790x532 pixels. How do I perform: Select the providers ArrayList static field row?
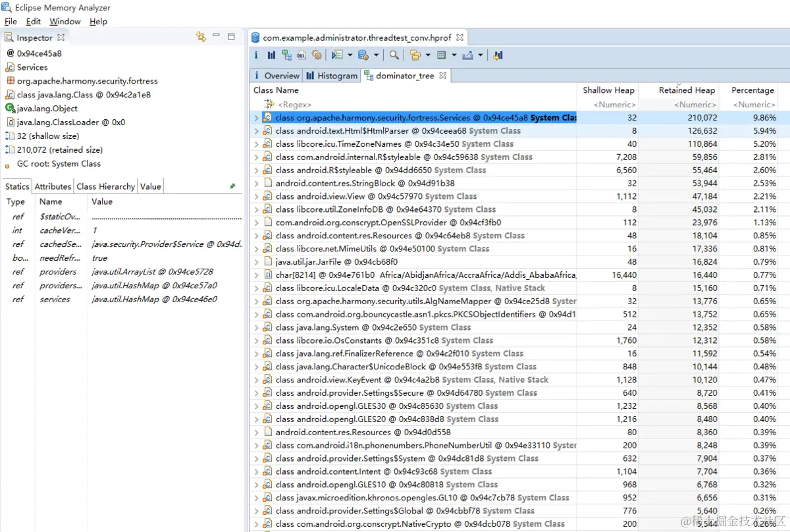tap(122, 272)
